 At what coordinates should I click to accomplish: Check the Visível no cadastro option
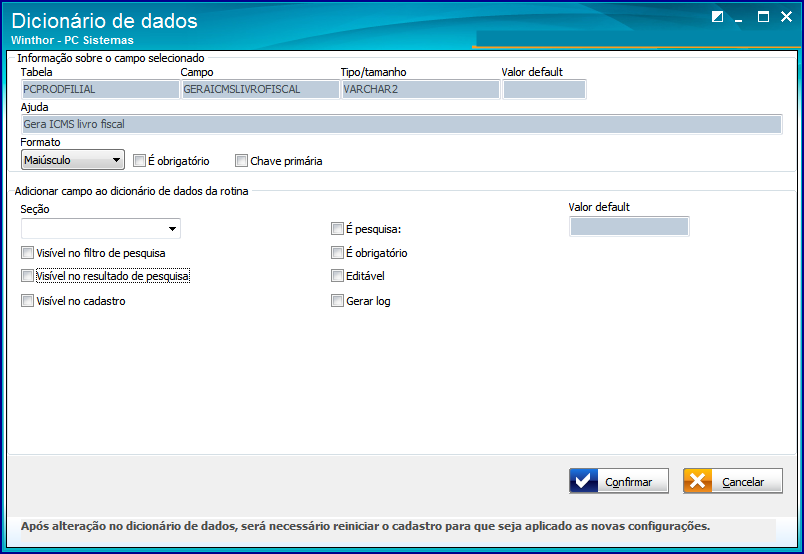click(x=27, y=301)
